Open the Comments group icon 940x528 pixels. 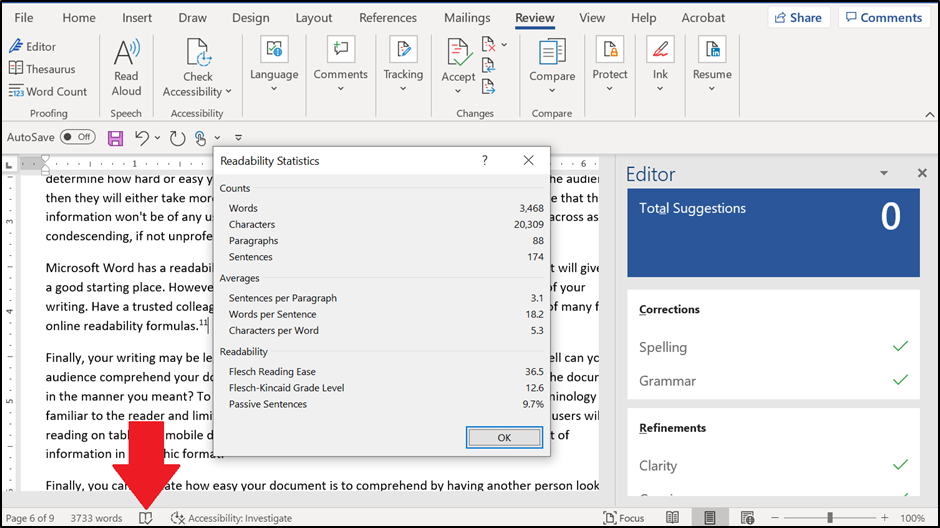coord(341,49)
